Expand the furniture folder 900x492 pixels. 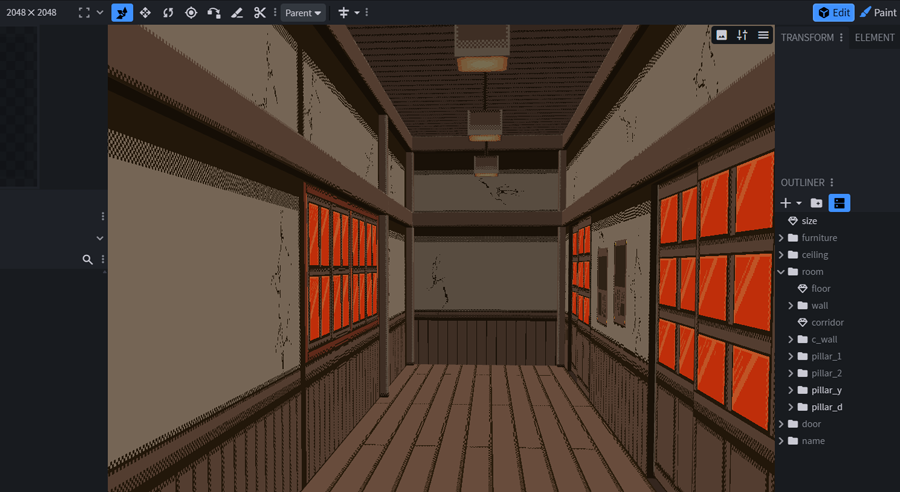[781, 238]
